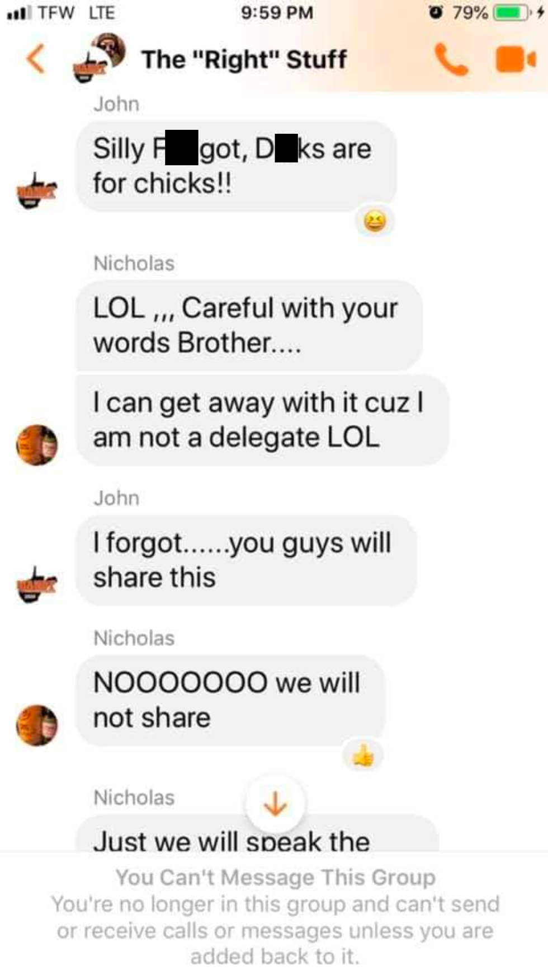Jump to latest messages with down arrow
Screen dimensions: 548x980
pyautogui.click(x=275, y=804)
